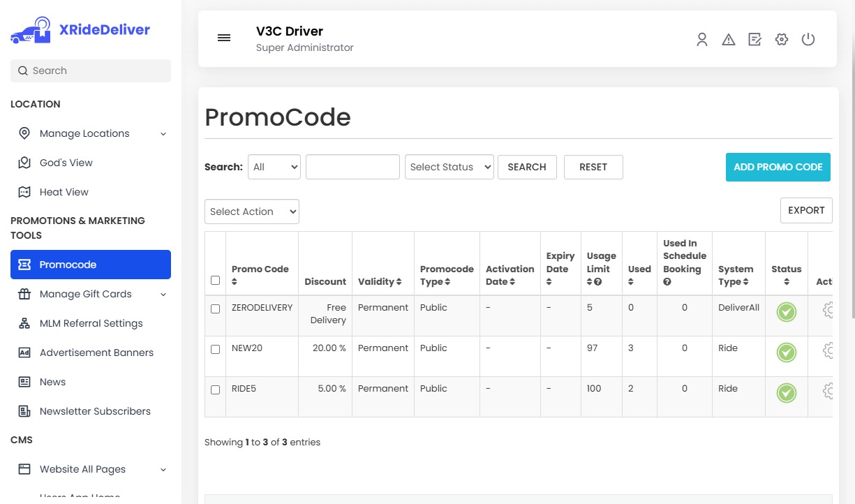This screenshot has height=504, width=855.
Task: Click the edit notes icon in header
Action: [x=754, y=40]
